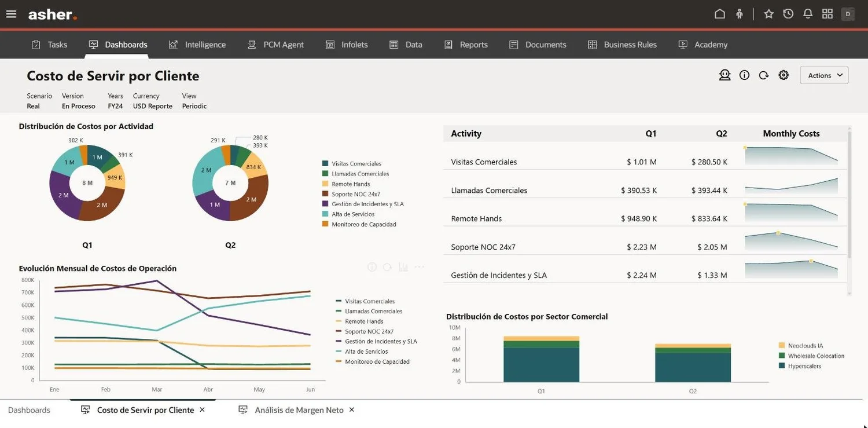Screen dimensions: 868x428
Task: Go to the Home icon
Action: coord(720,14)
